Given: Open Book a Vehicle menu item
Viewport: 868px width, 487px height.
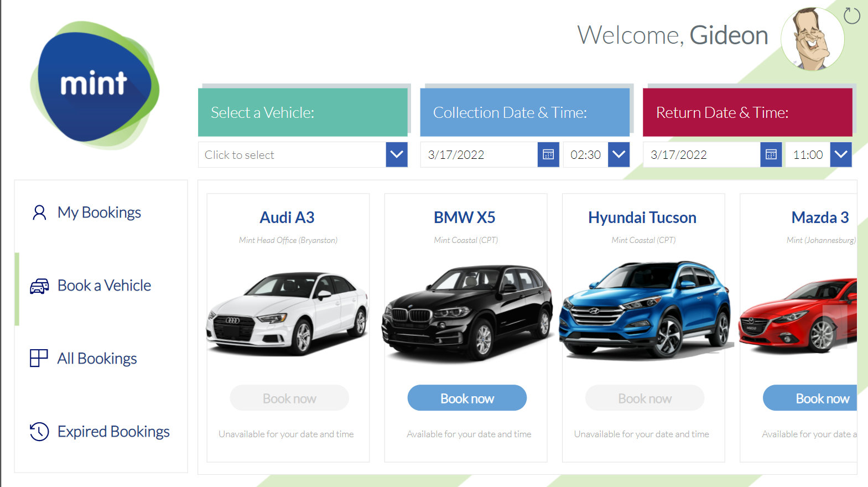Looking at the screenshot, I should point(101,286).
